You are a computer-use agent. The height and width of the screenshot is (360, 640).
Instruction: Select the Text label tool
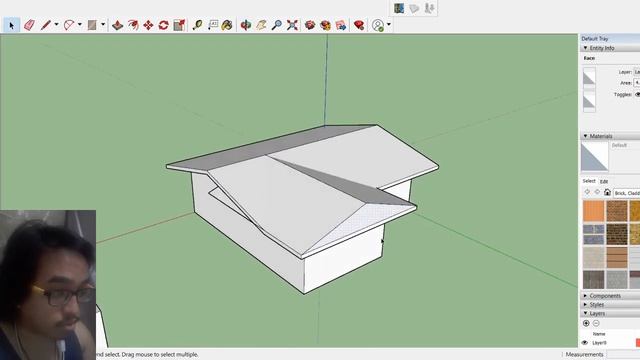pos(213,25)
